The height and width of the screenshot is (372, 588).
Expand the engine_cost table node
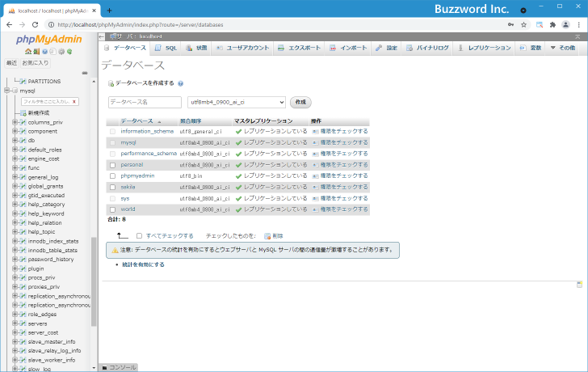(15, 159)
